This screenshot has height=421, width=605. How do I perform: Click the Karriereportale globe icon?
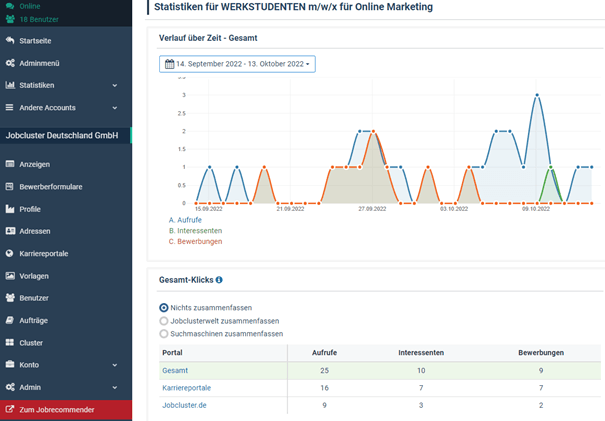pyautogui.click(x=10, y=254)
